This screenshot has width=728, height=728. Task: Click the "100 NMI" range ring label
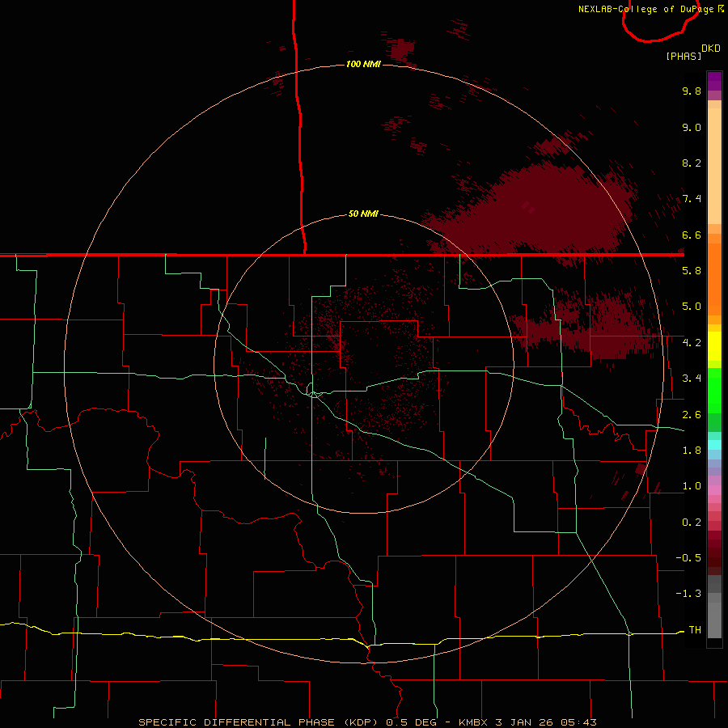pos(363,64)
